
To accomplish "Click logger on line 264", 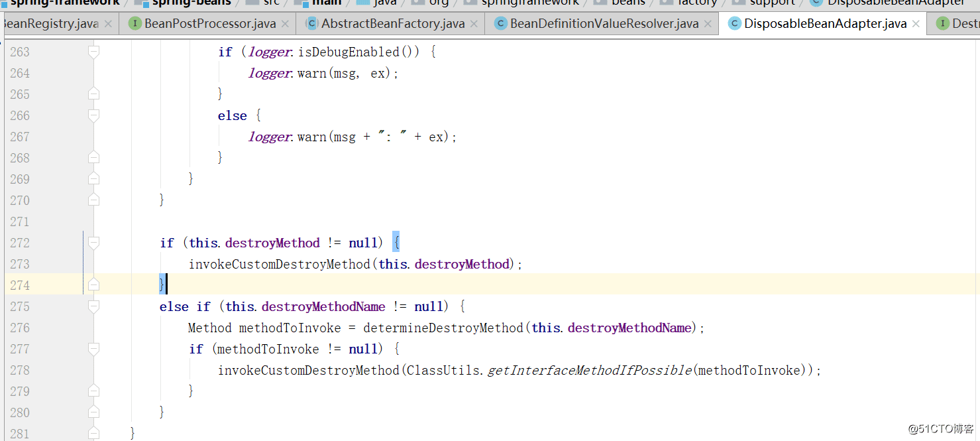I will click(269, 73).
